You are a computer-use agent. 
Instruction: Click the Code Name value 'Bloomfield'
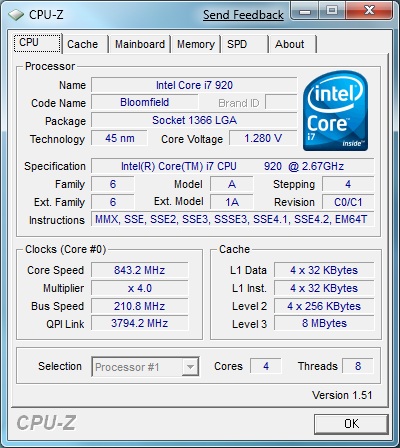tap(144, 102)
